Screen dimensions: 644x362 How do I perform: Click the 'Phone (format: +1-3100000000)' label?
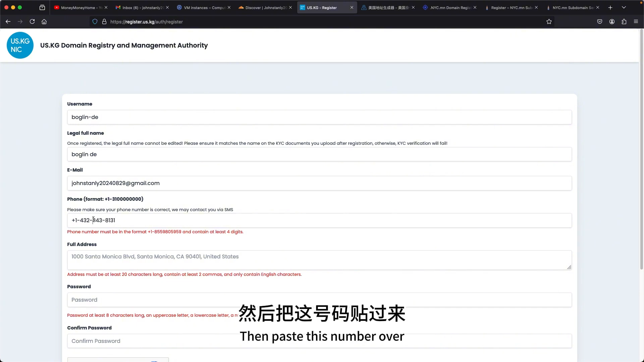105,199
